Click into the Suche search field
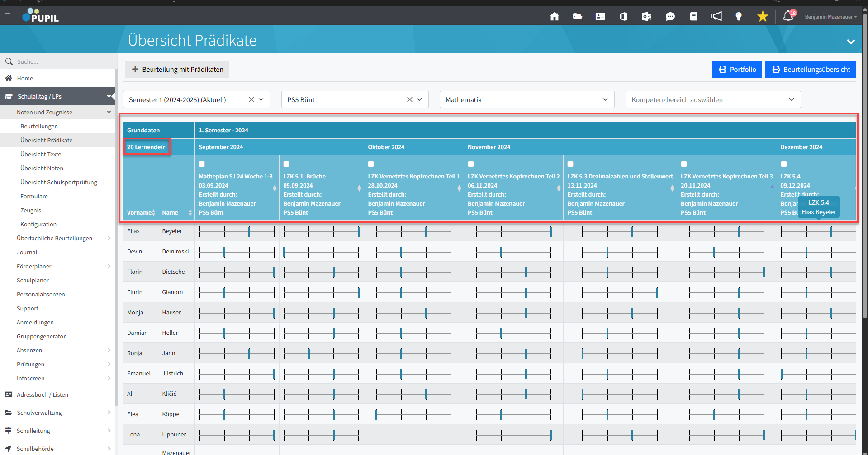 pyautogui.click(x=63, y=61)
